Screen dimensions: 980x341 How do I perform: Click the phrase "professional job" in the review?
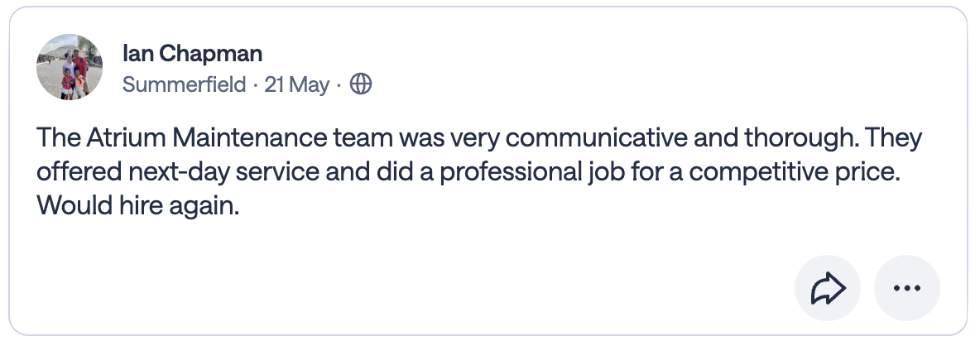pyautogui.click(x=532, y=172)
